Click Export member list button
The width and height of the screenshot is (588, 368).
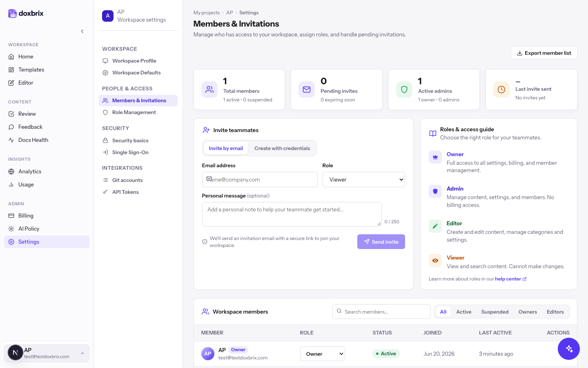click(544, 53)
